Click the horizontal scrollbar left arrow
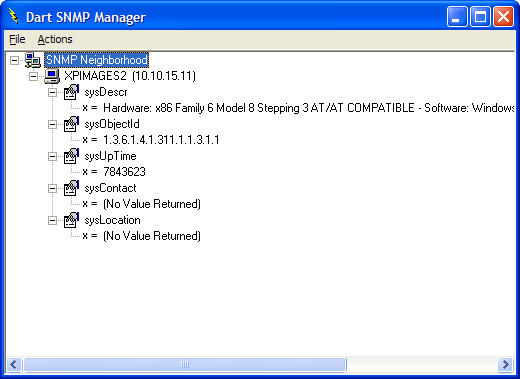This screenshot has width=520, height=379. 14,364
